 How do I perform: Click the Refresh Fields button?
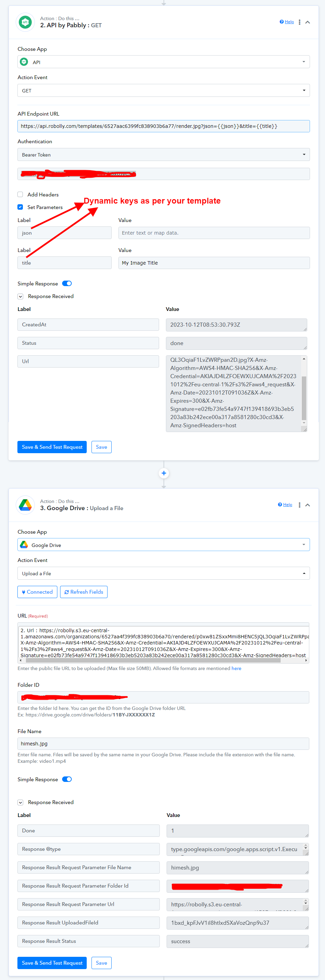84,592
